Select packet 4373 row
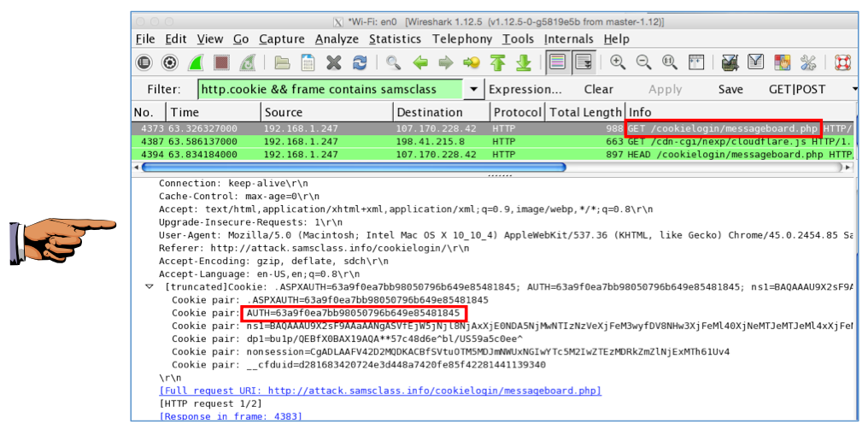The image size is (868, 430). 495,128
